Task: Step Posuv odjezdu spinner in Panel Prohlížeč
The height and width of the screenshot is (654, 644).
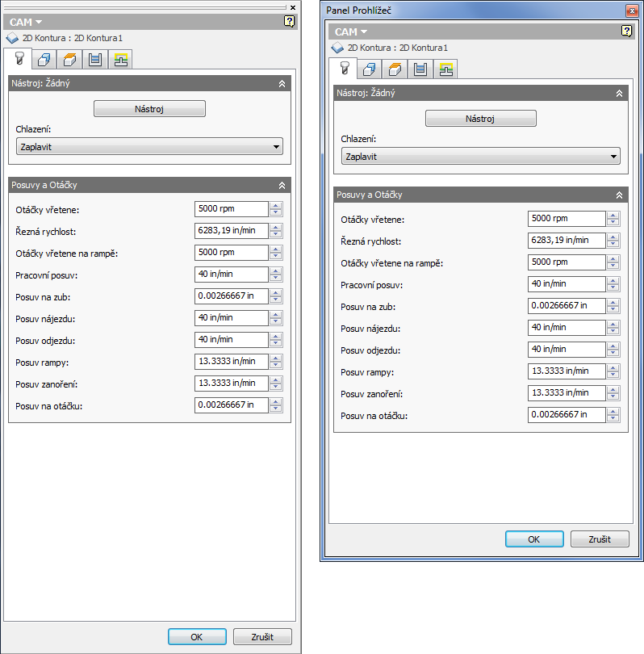Action: pos(613,349)
